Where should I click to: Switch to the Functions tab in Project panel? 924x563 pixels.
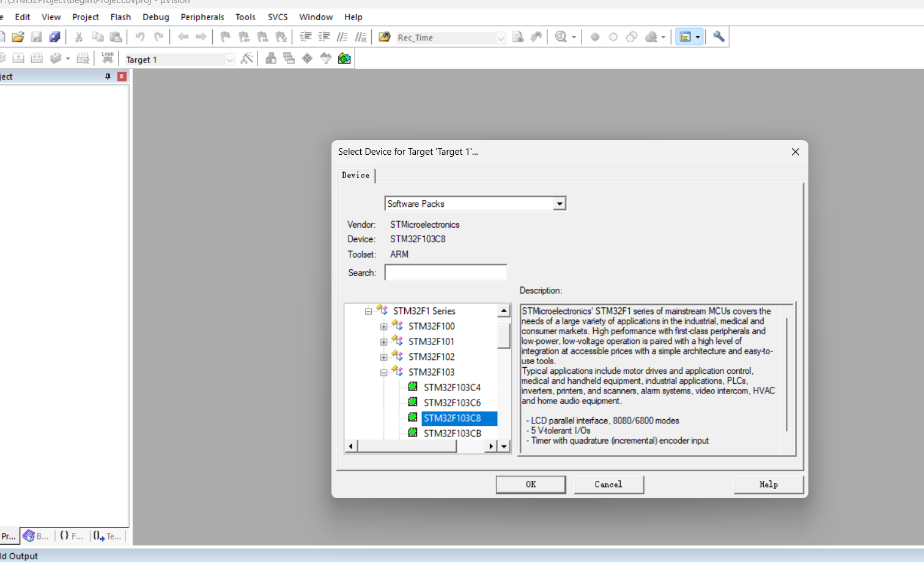click(72, 536)
